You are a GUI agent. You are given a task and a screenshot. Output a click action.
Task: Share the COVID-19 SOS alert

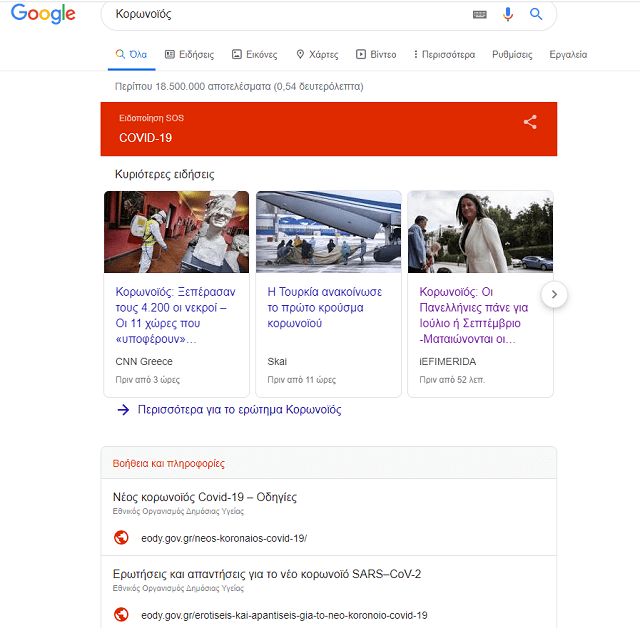tap(530, 122)
